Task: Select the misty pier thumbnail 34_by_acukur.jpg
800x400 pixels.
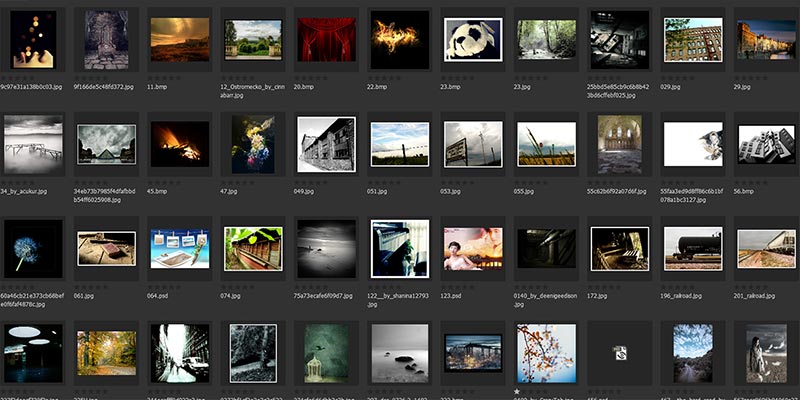Action: [x=33, y=144]
